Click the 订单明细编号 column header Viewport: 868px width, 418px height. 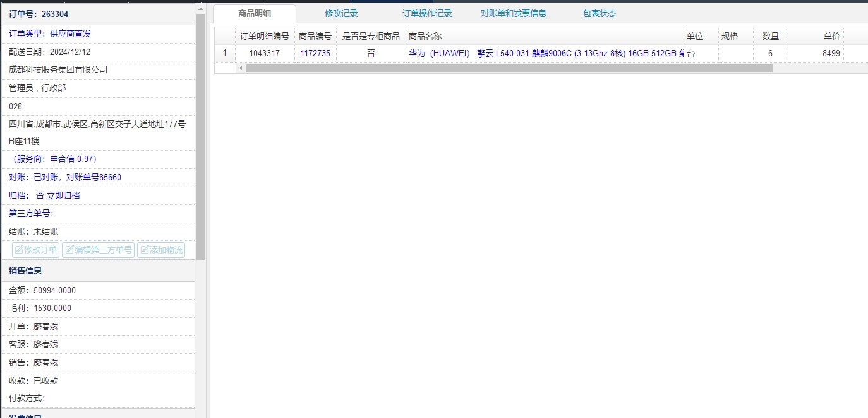265,36
